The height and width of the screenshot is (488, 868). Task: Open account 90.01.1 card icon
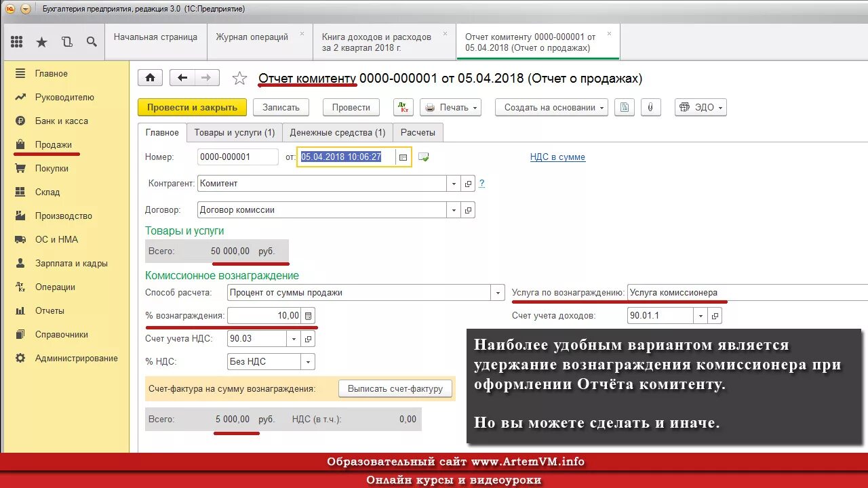coord(715,316)
